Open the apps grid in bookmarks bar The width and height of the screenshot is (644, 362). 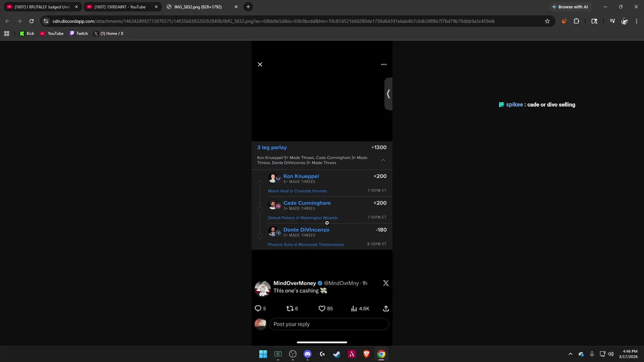(7, 34)
